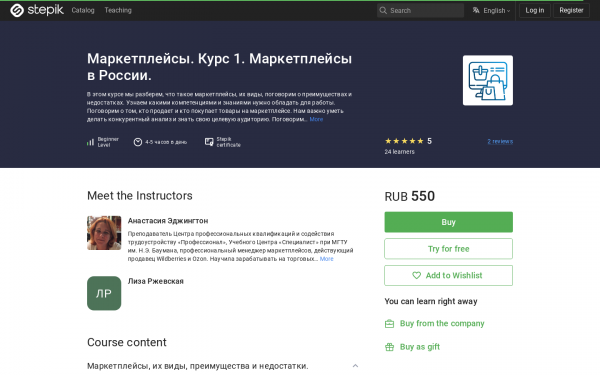The width and height of the screenshot is (600, 375).
Task: Click the Register button
Action: pyautogui.click(x=571, y=10)
